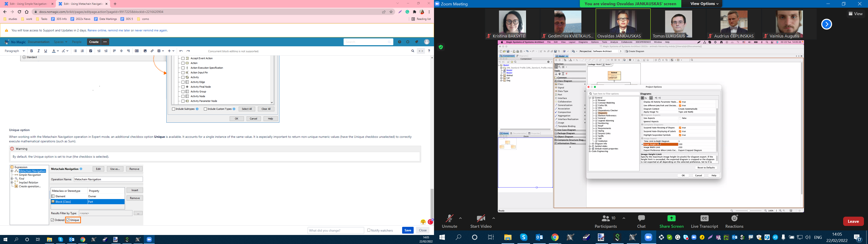
Task: Open the source code editor view
Action: tap(420, 51)
